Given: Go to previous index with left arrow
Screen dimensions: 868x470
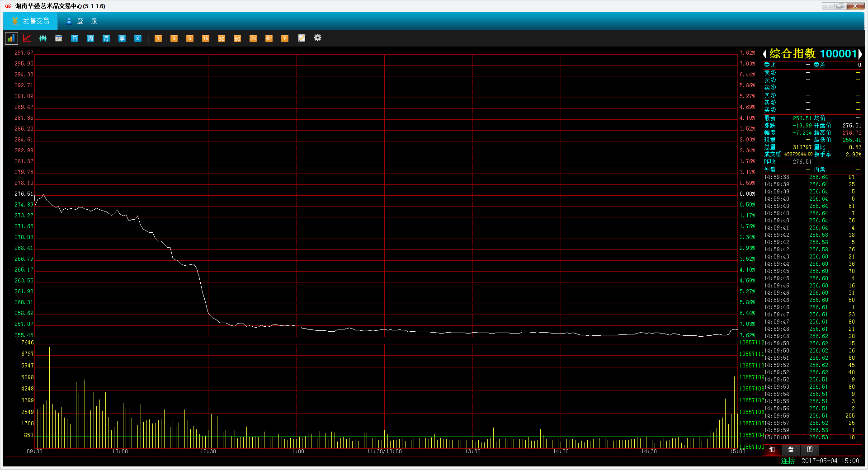Looking at the screenshot, I should 765,54.
